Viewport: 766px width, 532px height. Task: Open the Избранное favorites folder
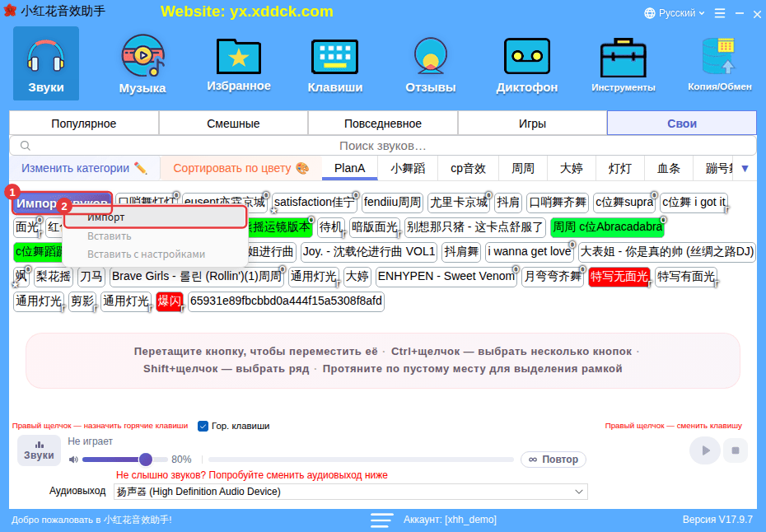(x=239, y=63)
